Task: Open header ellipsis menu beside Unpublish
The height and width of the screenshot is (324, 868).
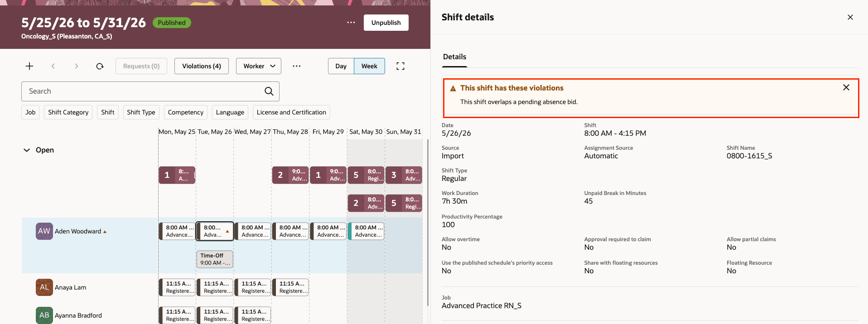Action: tap(351, 22)
